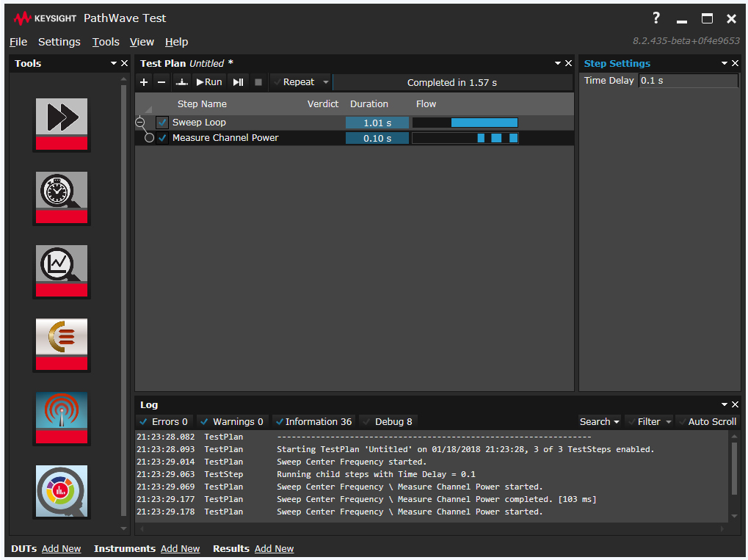748x560 pixels.
Task: Collapse the Sweep Loop tree node
Action: [x=140, y=123]
